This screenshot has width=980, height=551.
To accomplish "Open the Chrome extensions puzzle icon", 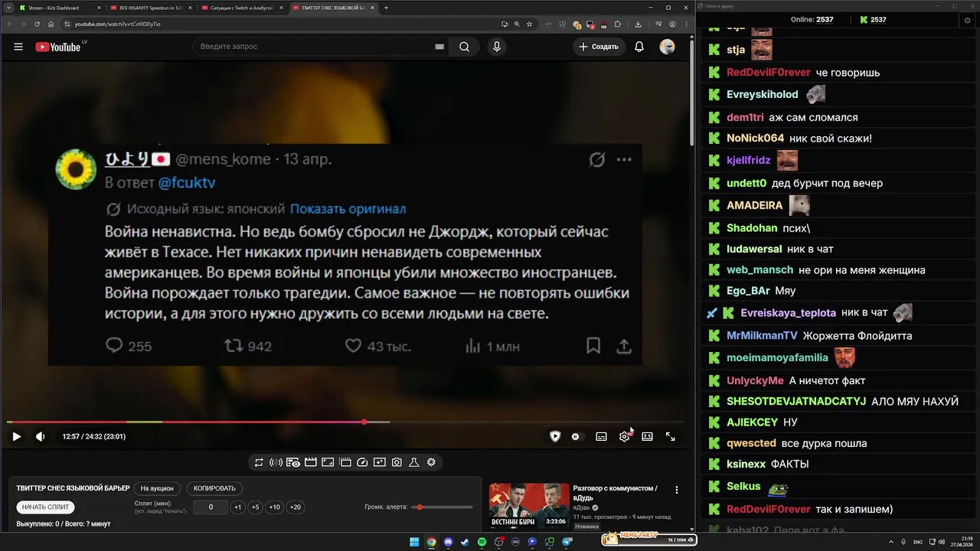I will click(617, 24).
